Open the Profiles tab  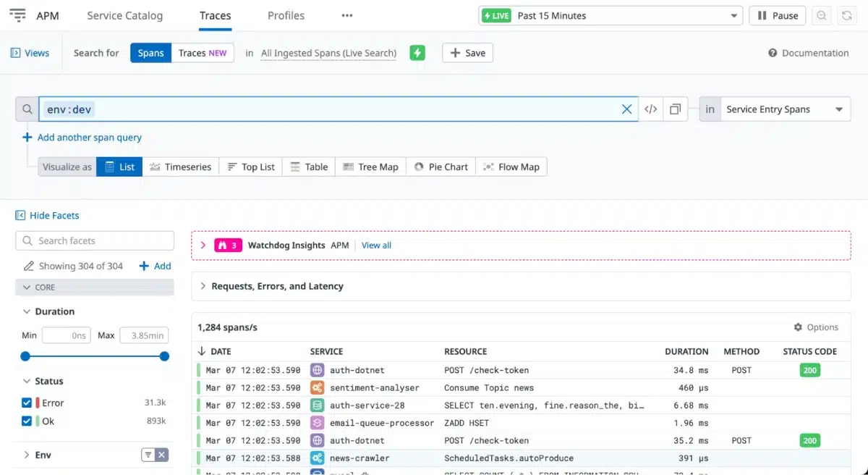click(x=286, y=15)
